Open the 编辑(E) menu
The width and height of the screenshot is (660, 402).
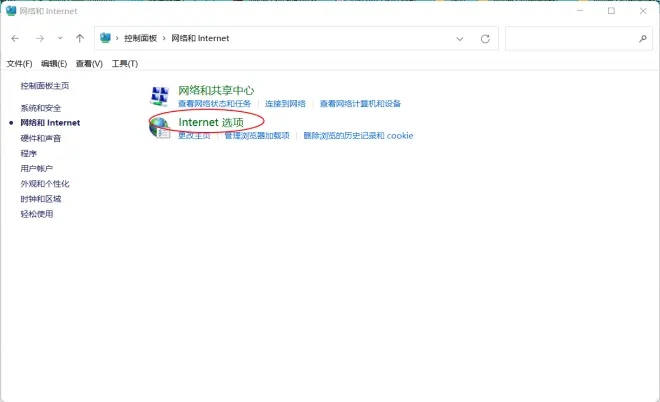click(54, 64)
